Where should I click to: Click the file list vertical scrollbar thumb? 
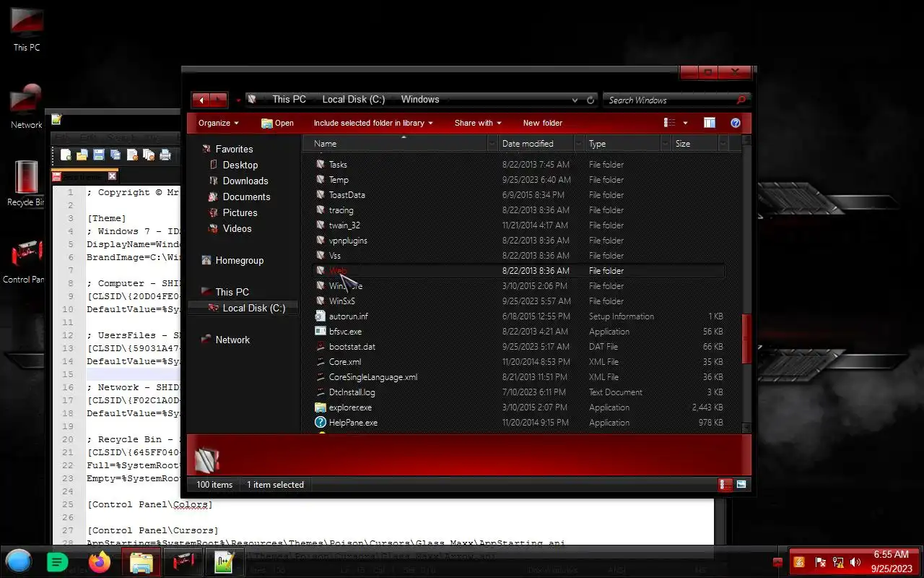[746, 338]
